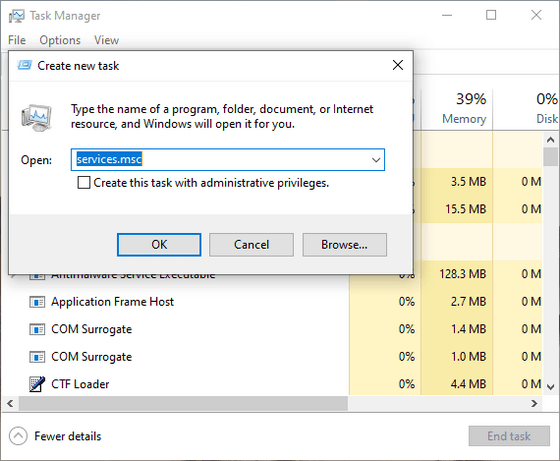Click the 3.5 MB memory value

(468, 182)
